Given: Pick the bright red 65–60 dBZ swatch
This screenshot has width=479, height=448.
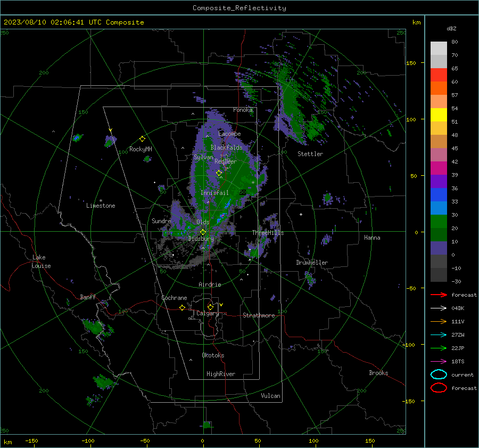Looking at the screenshot, I should click(439, 75).
